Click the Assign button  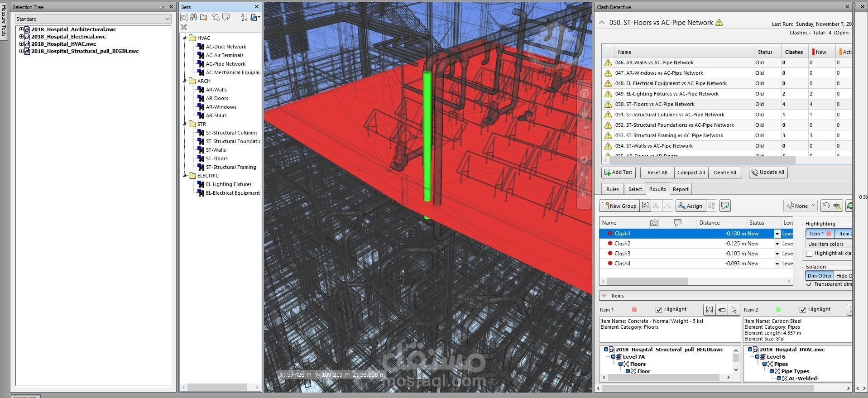coord(690,206)
